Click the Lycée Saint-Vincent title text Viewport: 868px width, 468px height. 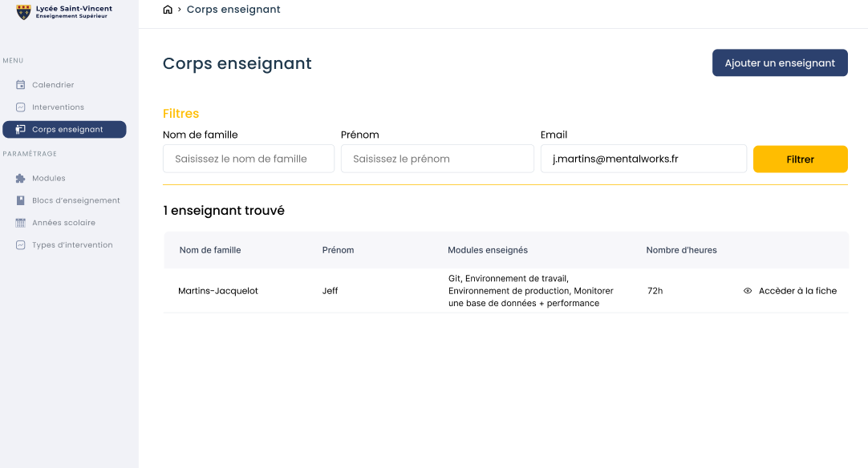point(74,9)
